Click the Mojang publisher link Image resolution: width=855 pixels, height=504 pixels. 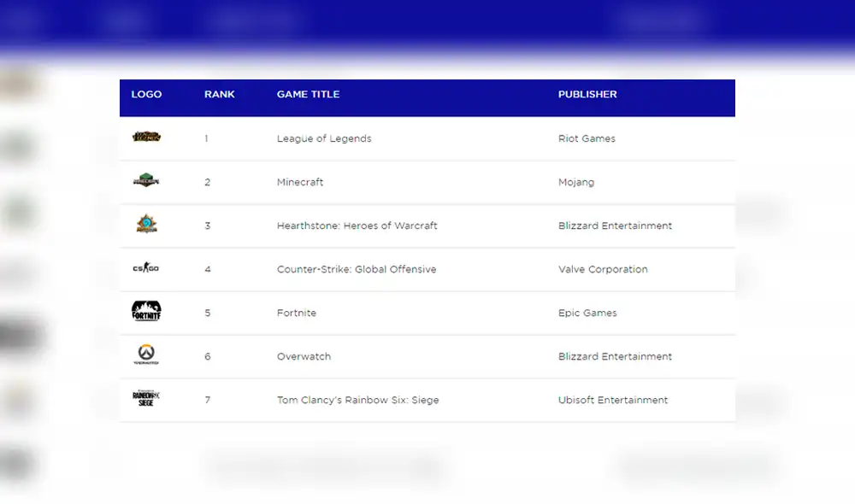tap(575, 182)
